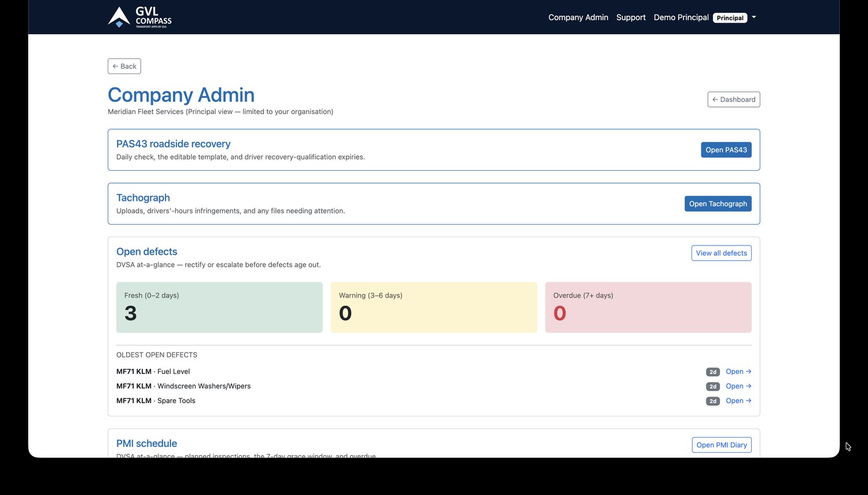The height and width of the screenshot is (495, 868).
Task: Open the Fuel Level defect link
Action: (738, 372)
